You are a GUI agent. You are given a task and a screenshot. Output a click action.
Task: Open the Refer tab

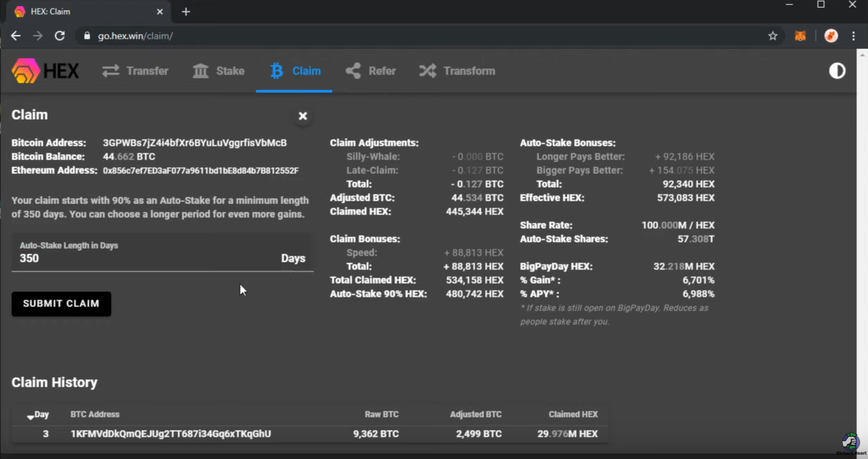coord(370,71)
